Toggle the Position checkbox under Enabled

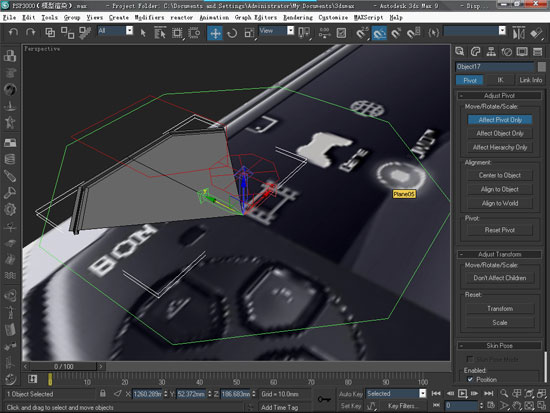pos(470,379)
